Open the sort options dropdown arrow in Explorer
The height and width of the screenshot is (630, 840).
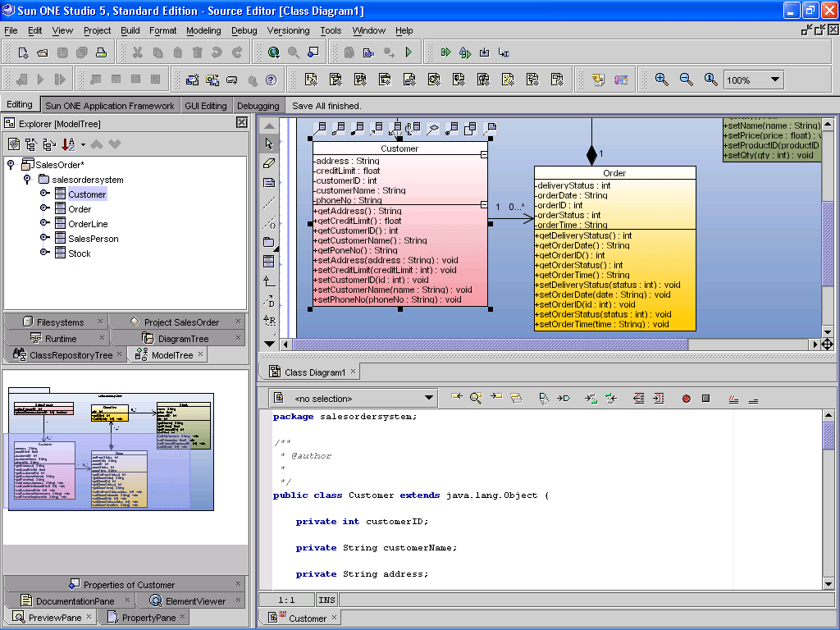click(x=83, y=144)
